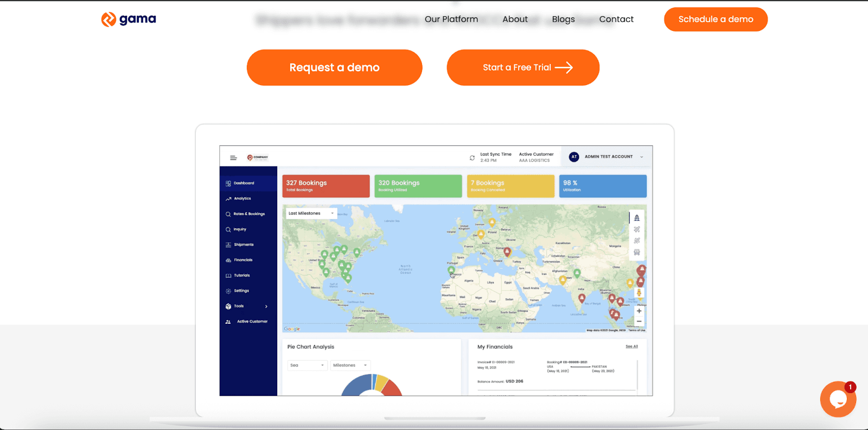Image resolution: width=868 pixels, height=430 pixels.
Task: Click the red map pin near Romania
Action: tap(507, 252)
